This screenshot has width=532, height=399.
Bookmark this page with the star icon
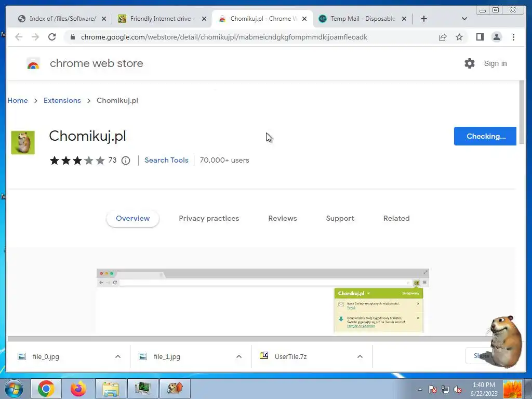tap(459, 37)
